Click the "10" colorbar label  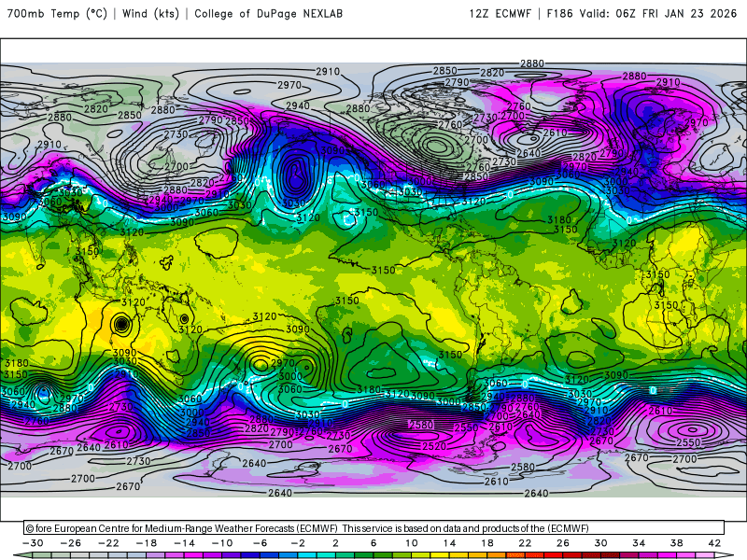pyautogui.click(x=411, y=543)
